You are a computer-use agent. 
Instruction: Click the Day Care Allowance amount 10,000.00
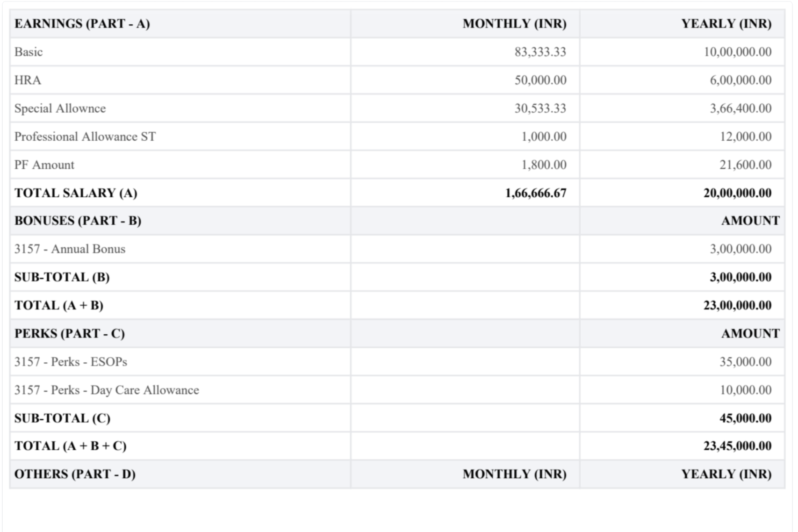pyautogui.click(x=745, y=390)
